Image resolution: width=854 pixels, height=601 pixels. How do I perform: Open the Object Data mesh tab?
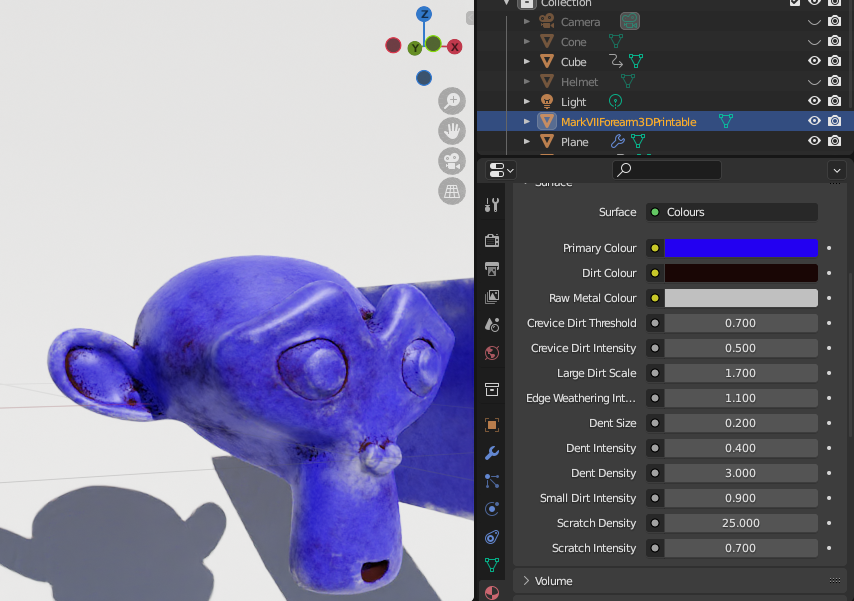492,565
